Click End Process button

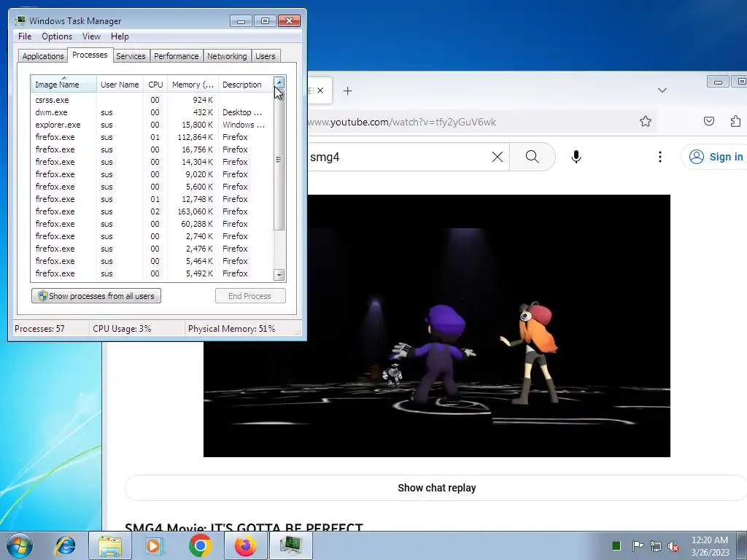[x=250, y=296]
